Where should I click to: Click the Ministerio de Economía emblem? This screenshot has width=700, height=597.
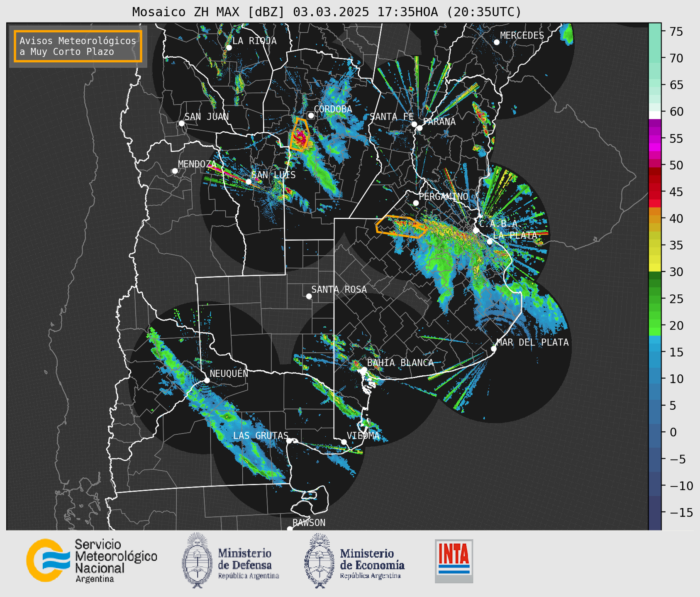tap(320, 560)
